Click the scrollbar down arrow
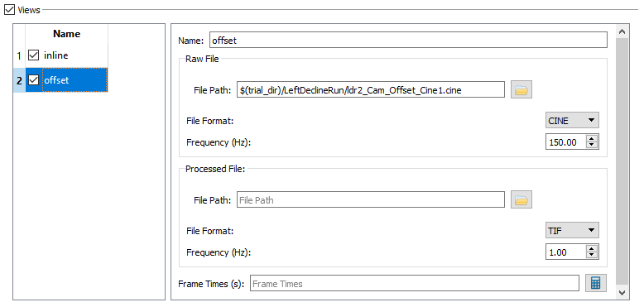The height and width of the screenshot is (307, 644). tap(622, 292)
